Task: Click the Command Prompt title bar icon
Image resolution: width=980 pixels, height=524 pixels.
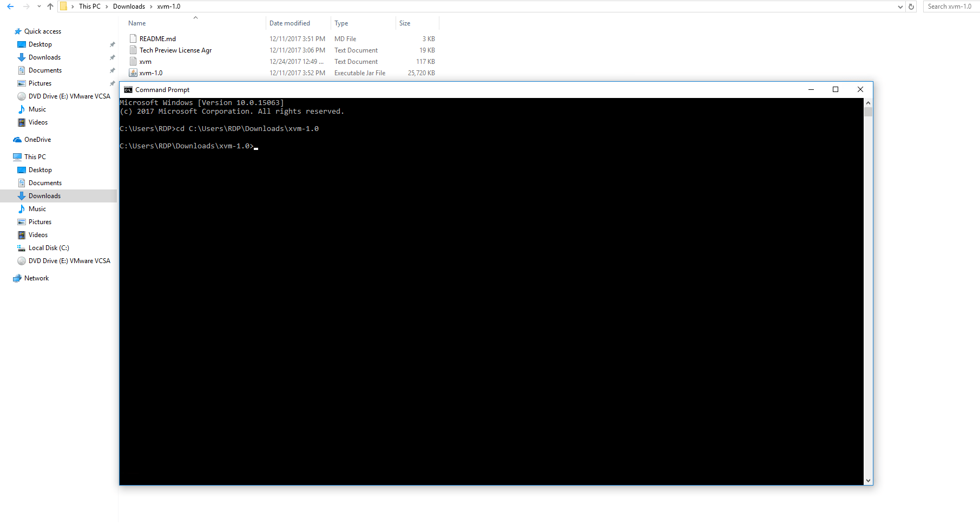Action: [128, 90]
